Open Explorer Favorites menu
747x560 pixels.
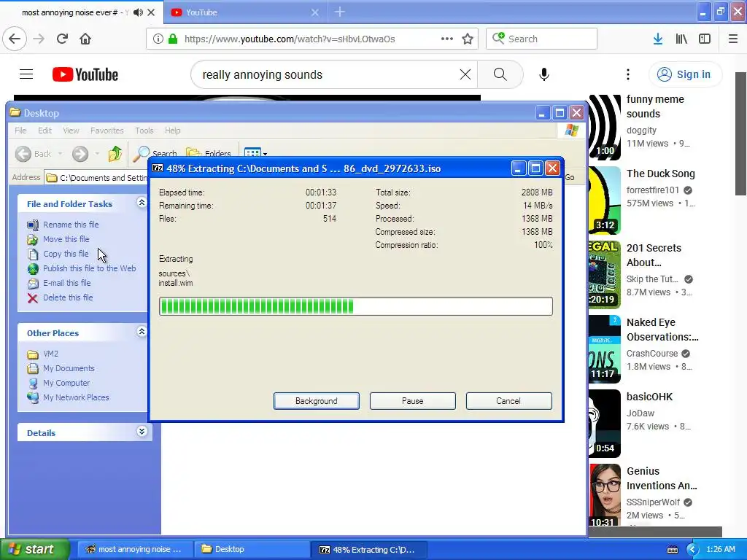(x=107, y=131)
